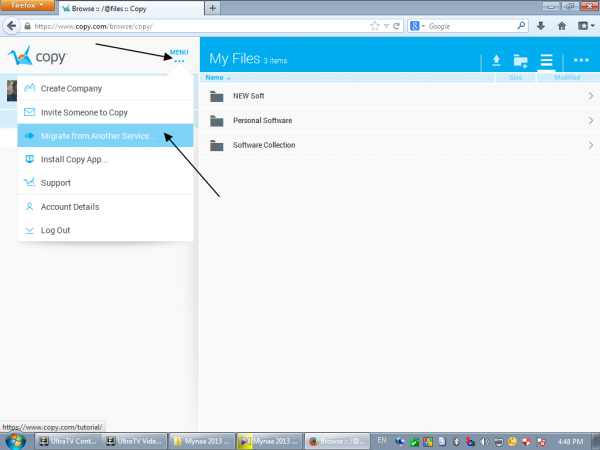600x450 pixels.
Task: Click the Windows Start orb
Action: [16, 441]
